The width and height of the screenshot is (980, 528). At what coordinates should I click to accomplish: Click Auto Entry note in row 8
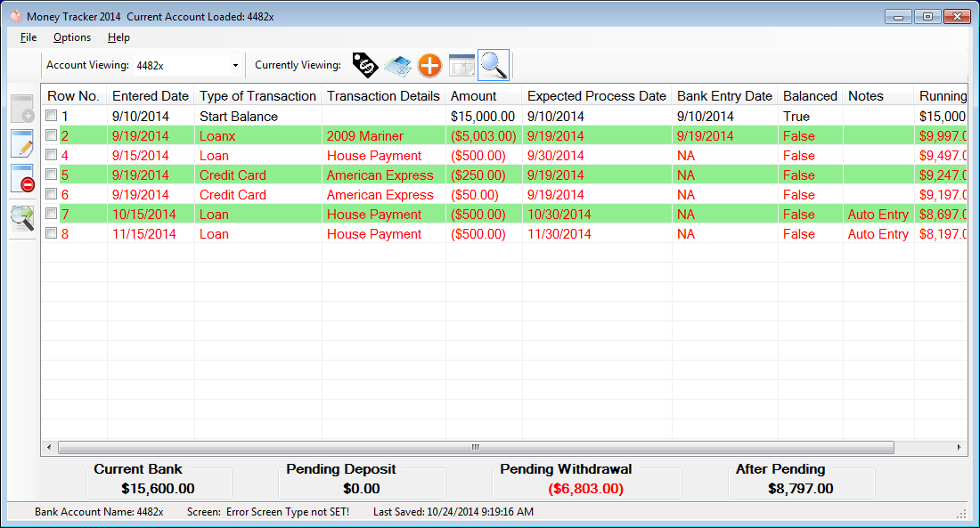878,233
